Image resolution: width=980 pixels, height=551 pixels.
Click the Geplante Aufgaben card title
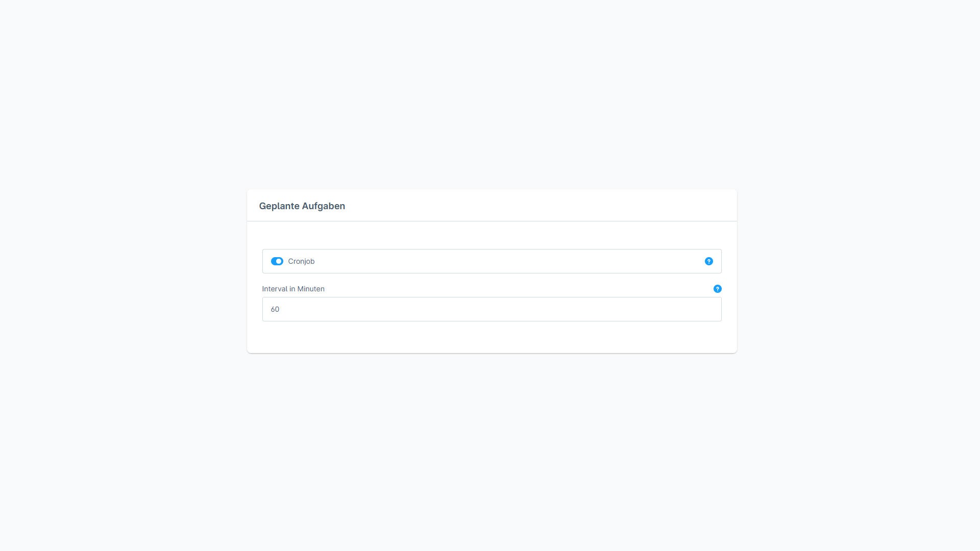tap(302, 206)
